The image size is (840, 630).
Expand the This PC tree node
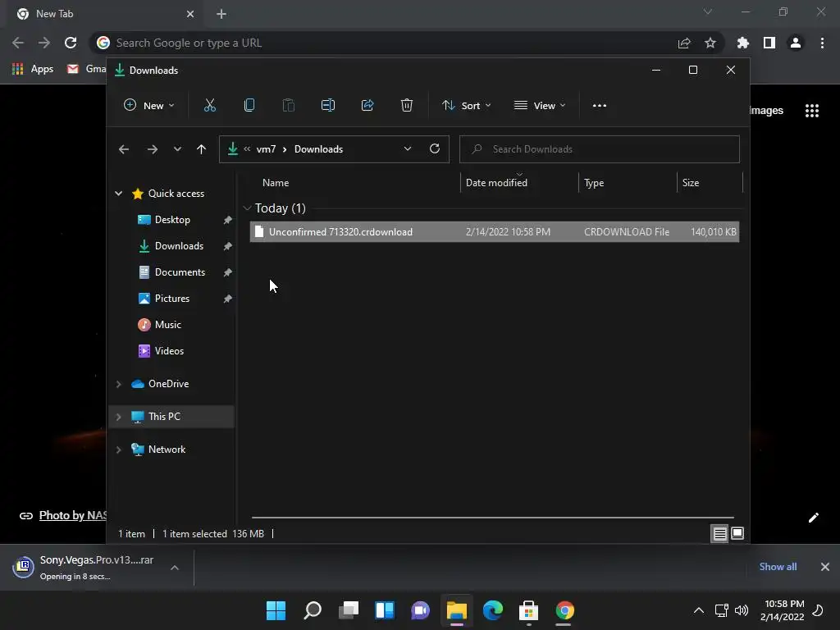point(118,417)
